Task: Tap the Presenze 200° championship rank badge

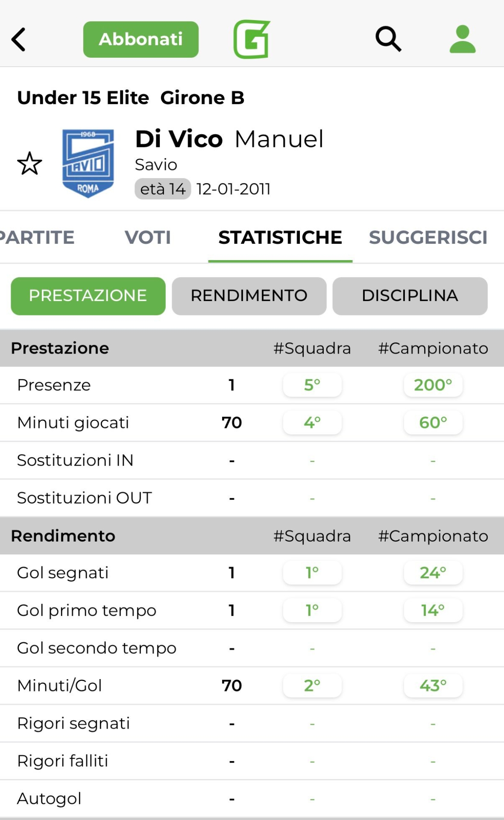Action: [x=433, y=385]
